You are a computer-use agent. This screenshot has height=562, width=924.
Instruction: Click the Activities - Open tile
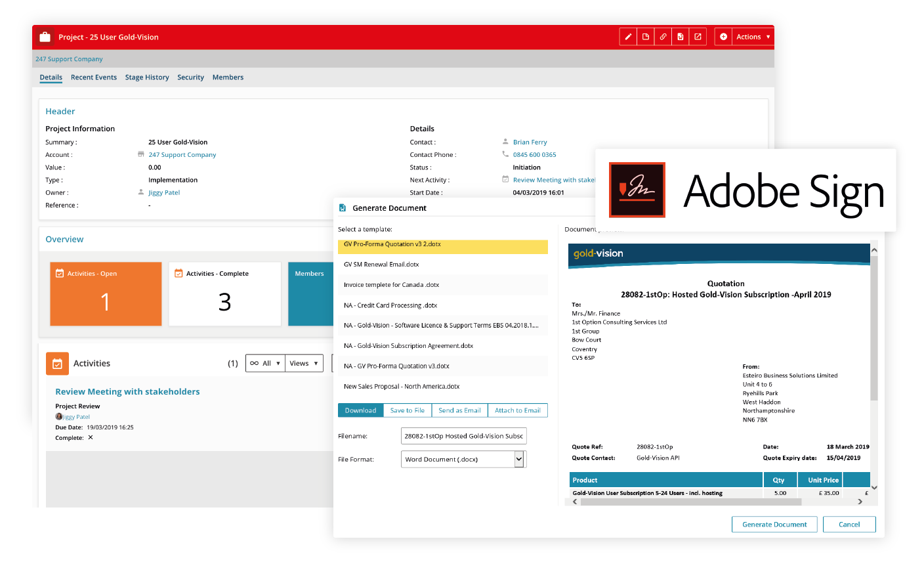[106, 293]
